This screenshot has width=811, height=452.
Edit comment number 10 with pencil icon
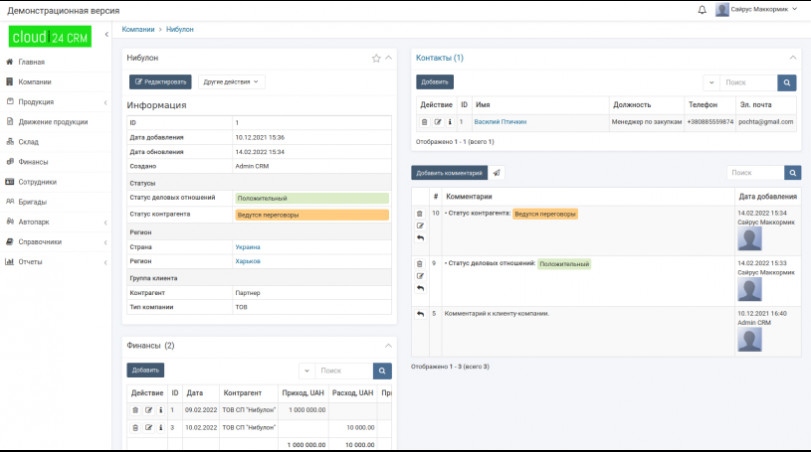click(x=420, y=226)
